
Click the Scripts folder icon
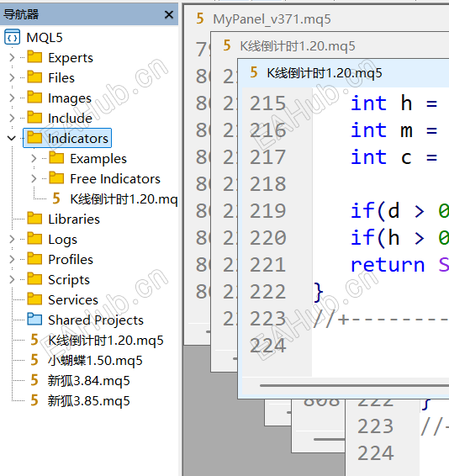[x=34, y=278]
